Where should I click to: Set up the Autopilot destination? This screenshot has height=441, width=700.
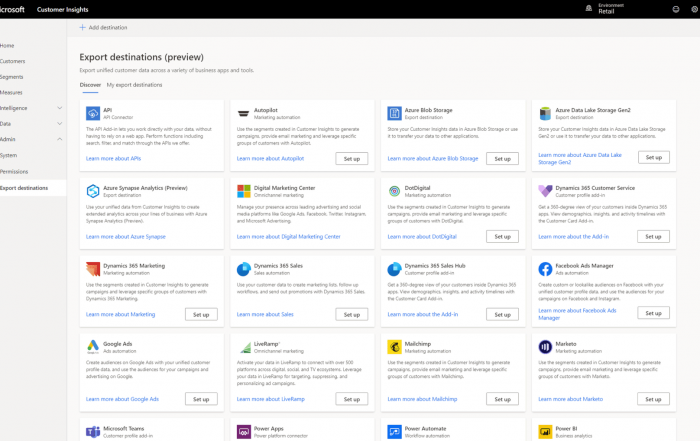(352, 159)
